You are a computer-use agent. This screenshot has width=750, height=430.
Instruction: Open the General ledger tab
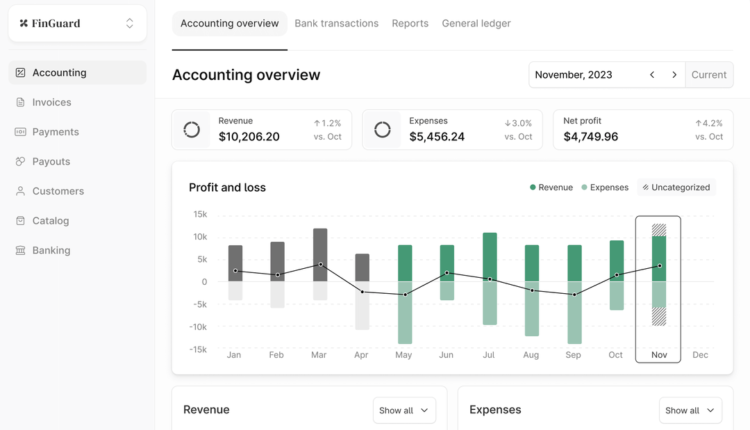coord(476,23)
